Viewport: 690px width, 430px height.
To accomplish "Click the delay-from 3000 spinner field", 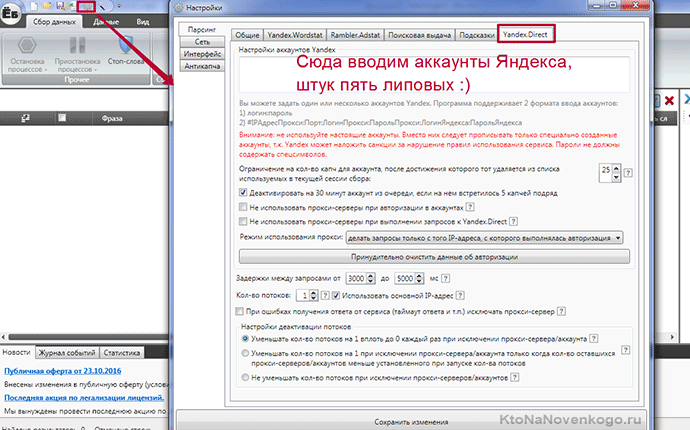I will pos(360,278).
